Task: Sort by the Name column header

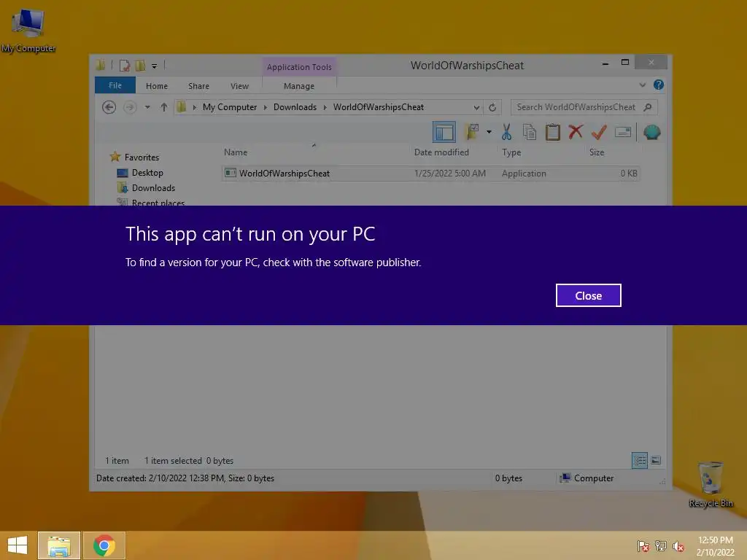Action: (236, 152)
